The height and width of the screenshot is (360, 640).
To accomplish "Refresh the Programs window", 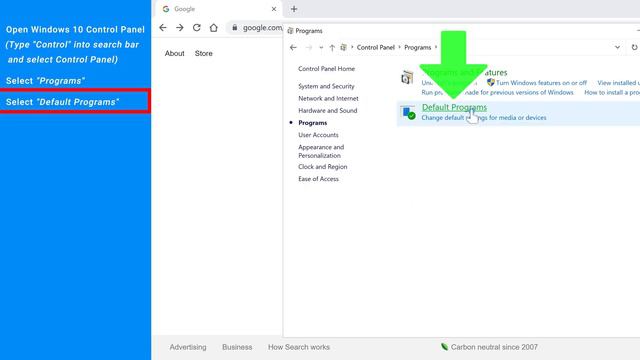I will click(634, 47).
